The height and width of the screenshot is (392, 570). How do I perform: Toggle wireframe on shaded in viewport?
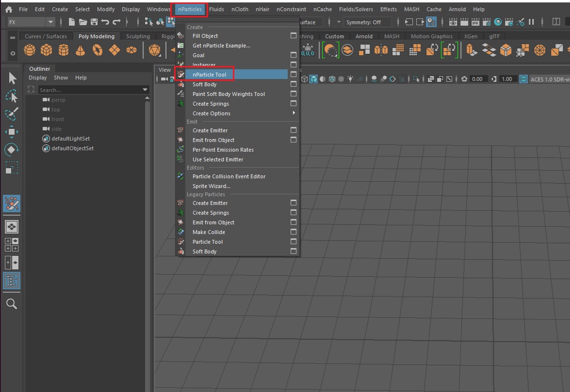pos(332,79)
